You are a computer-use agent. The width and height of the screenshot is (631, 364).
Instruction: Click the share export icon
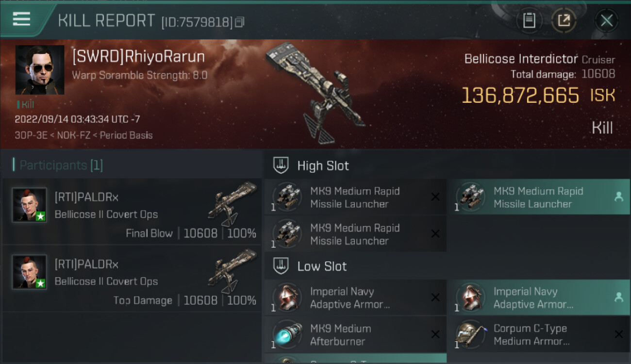(x=564, y=20)
